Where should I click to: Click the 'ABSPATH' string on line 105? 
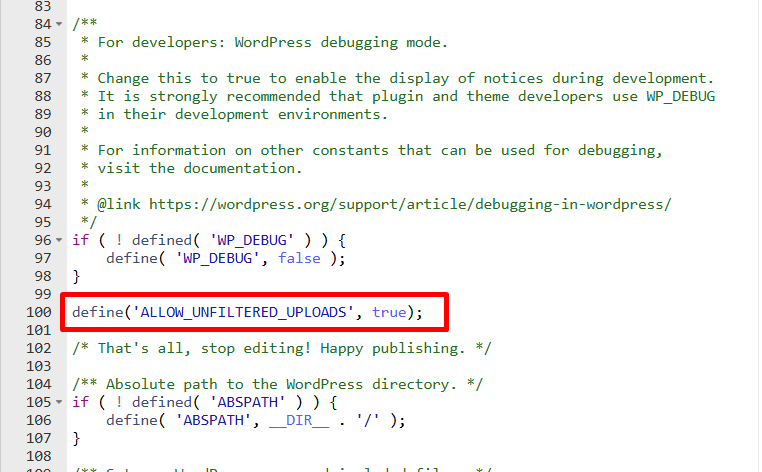[247, 402]
